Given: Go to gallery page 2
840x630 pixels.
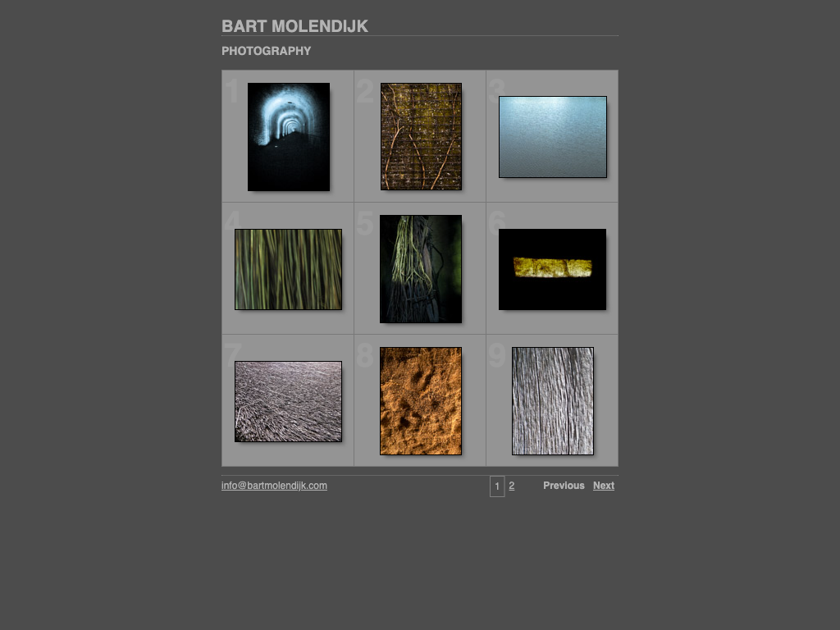Looking at the screenshot, I should pyautogui.click(x=512, y=486).
